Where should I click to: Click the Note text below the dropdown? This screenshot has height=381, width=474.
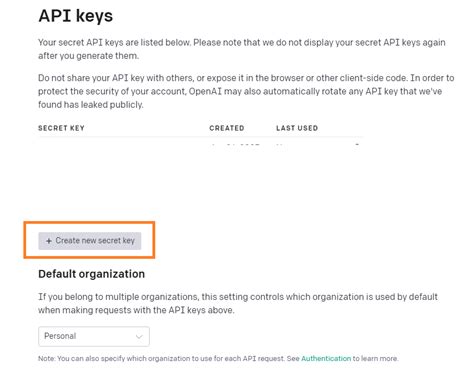pyautogui.click(x=218, y=359)
